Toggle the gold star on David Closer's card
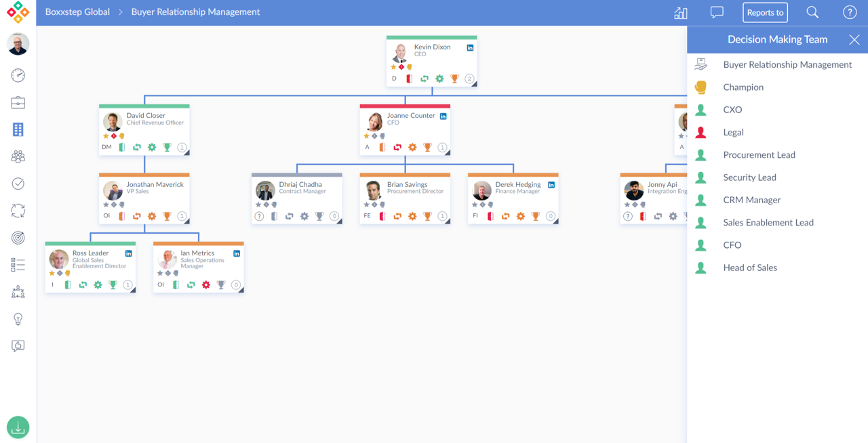The width and height of the screenshot is (868, 443). (x=106, y=136)
